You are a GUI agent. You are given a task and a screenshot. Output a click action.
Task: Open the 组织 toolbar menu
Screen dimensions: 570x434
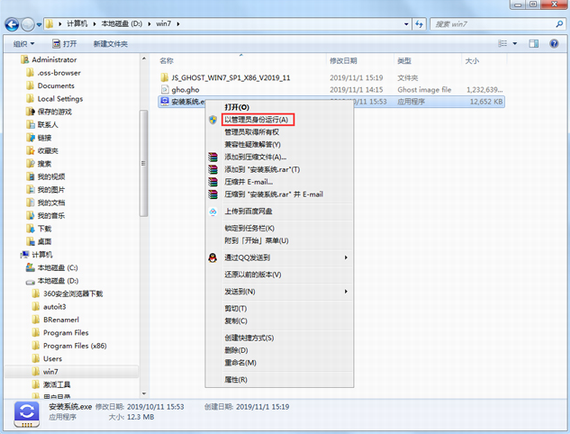[24, 44]
